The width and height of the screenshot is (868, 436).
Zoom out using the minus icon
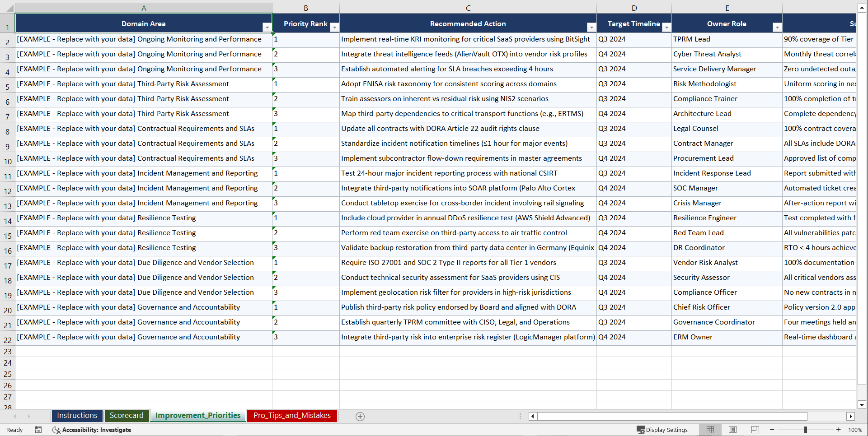(772, 430)
